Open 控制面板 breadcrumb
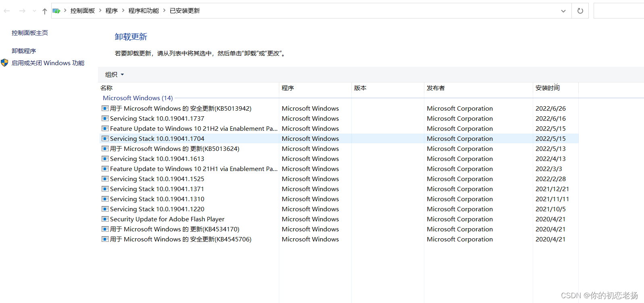Viewport: 644px width, 303px height. pyautogui.click(x=82, y=11)
